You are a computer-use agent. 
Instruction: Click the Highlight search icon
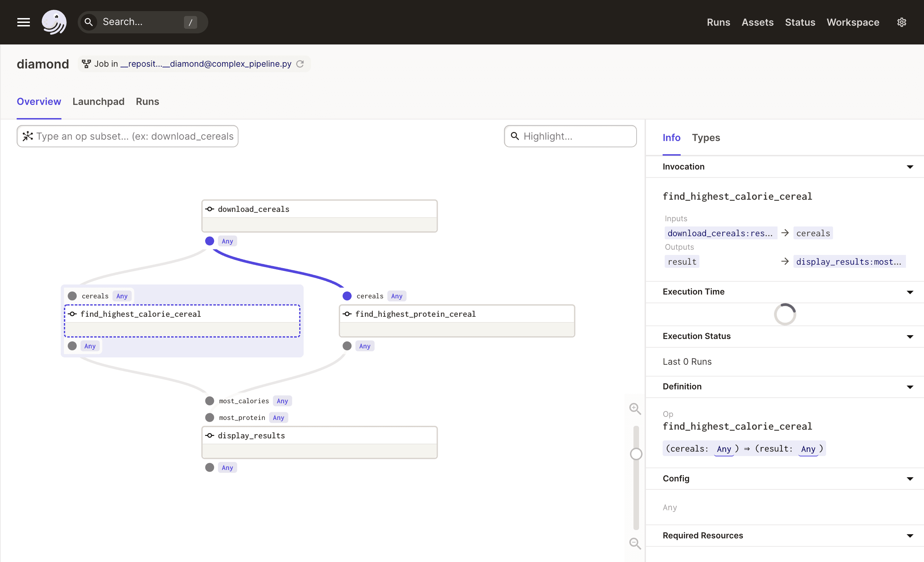pos(515,136)
